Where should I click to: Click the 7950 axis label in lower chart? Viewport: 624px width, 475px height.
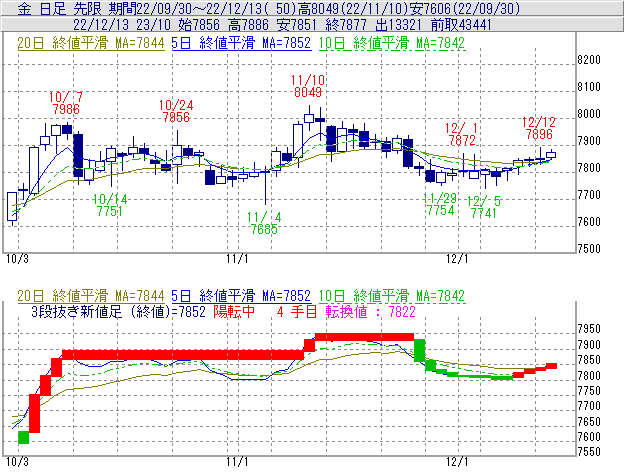coord(589,329)
